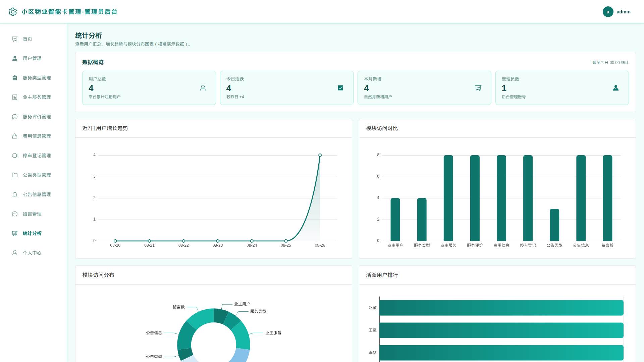Image resolution: width=644 pixels, height=362 pixels.
Task: Open 费用信息管理 menu item
Action: (34, 136)
